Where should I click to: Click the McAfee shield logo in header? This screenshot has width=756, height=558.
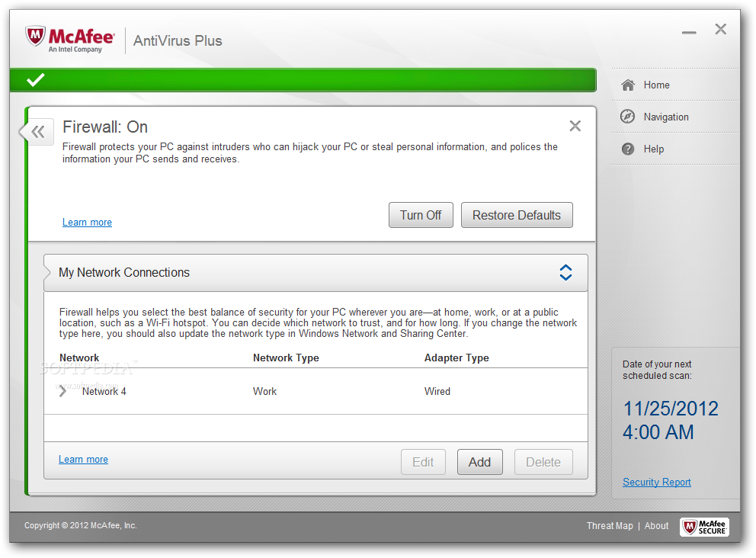[x=36, y=36]
